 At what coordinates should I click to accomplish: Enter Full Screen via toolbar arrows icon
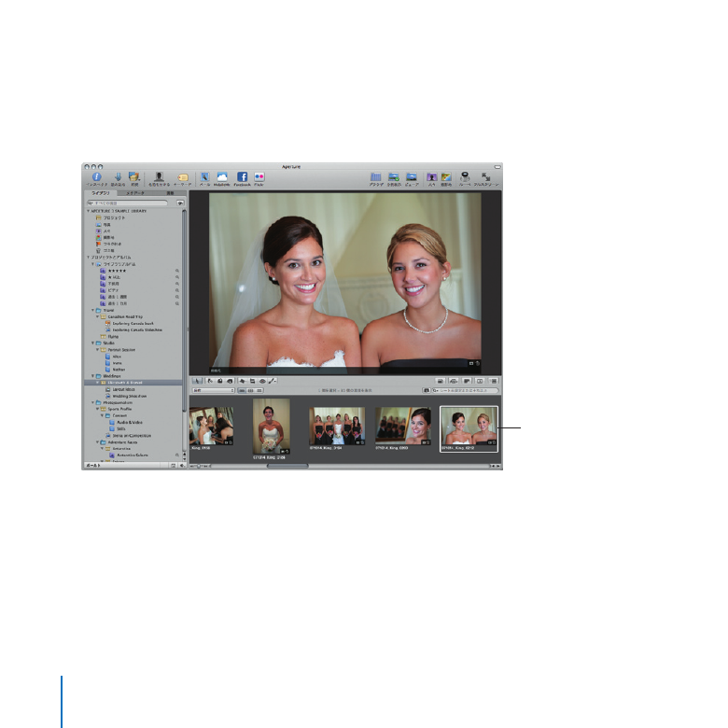[485, 177]
